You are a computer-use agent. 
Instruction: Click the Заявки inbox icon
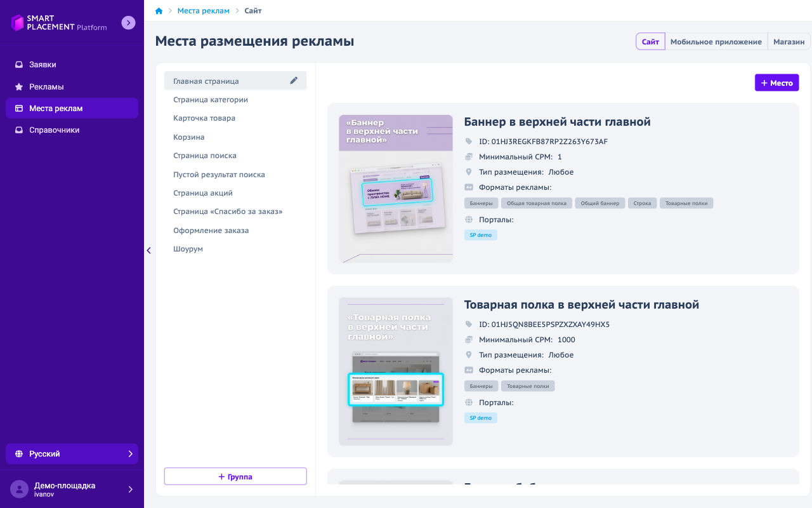[x=19, y=65]
